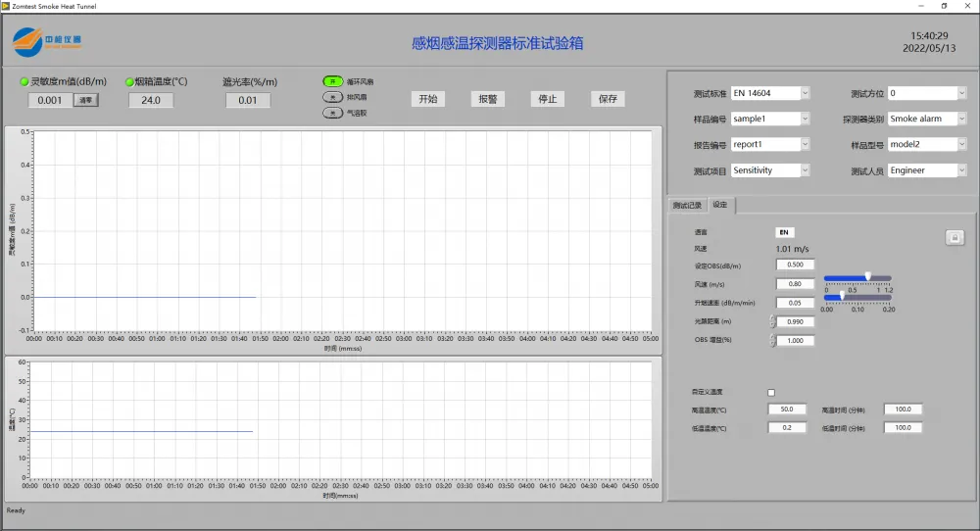Click the time display 15:40:29

click(x=929, y=35)
